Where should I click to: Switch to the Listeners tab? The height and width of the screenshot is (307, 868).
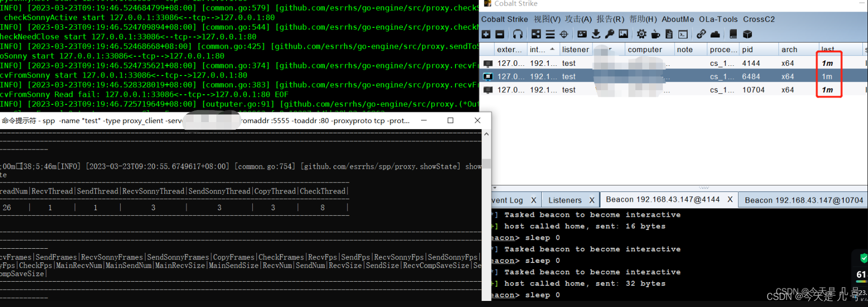565,200
